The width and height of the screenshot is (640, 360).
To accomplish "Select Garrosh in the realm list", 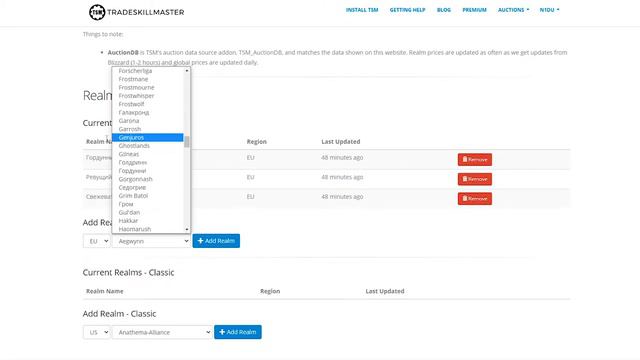I will click(x=147, y=129).
